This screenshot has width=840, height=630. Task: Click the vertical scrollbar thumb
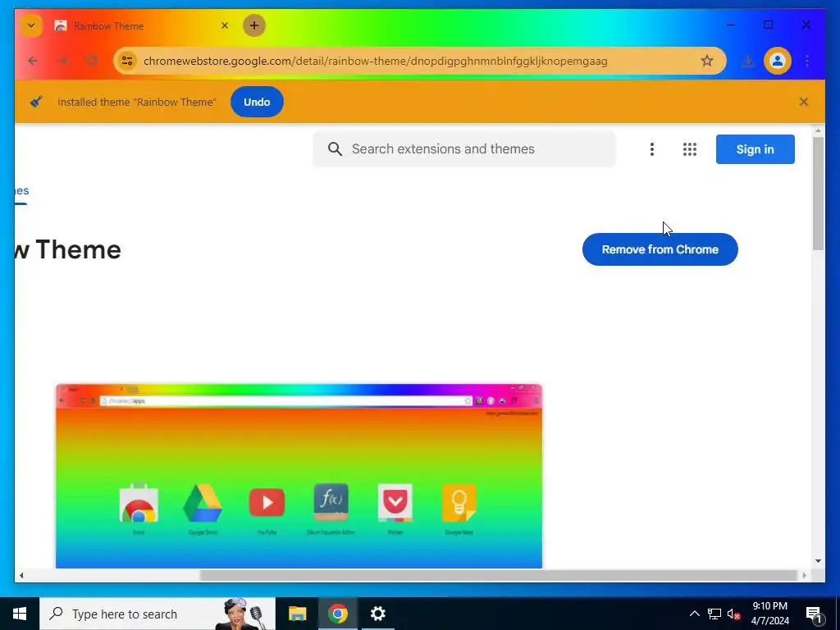[818, 193]
